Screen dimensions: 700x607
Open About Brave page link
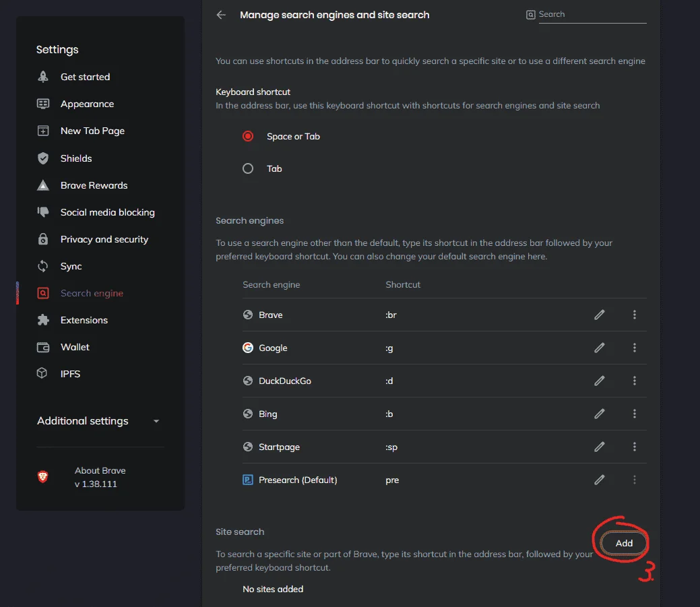100,477
